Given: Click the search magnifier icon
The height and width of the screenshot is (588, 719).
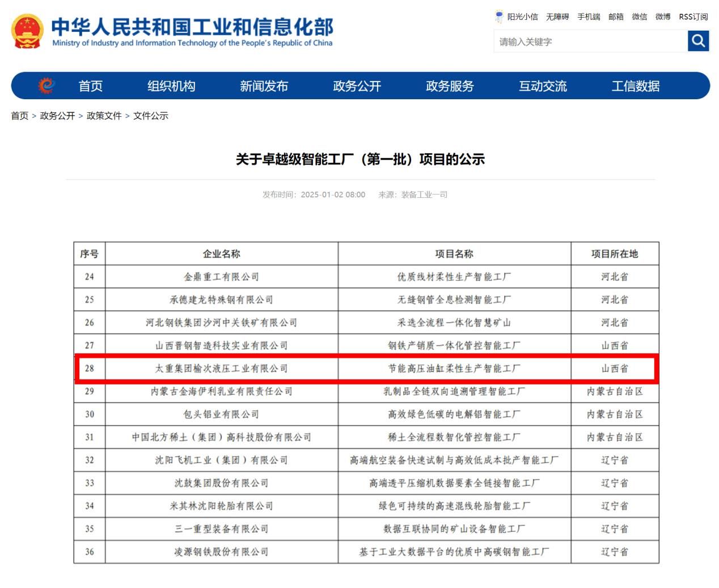Looking at the screenshot, I should (x=698, y=41).
